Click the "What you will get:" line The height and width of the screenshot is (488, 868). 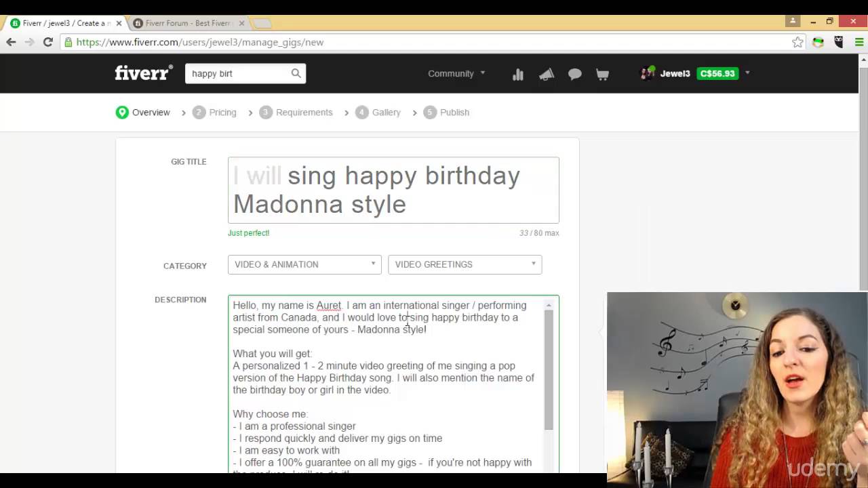(x=273, y=354)
